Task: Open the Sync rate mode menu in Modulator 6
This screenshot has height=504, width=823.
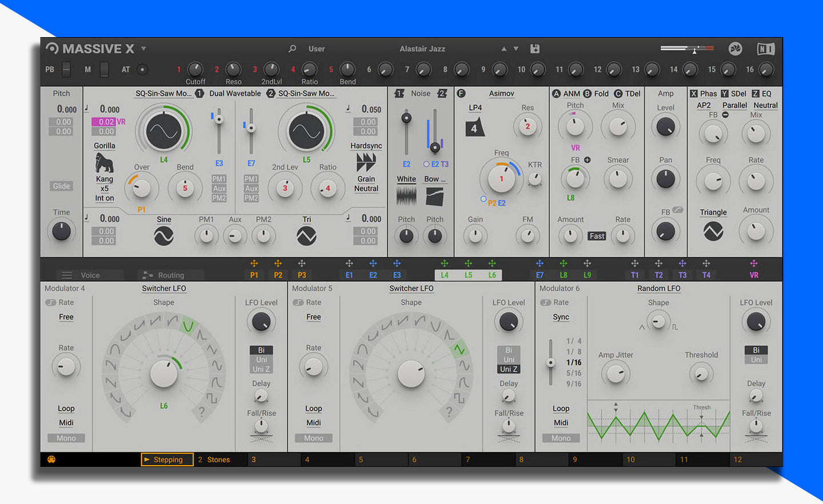Action: (561, 317)
